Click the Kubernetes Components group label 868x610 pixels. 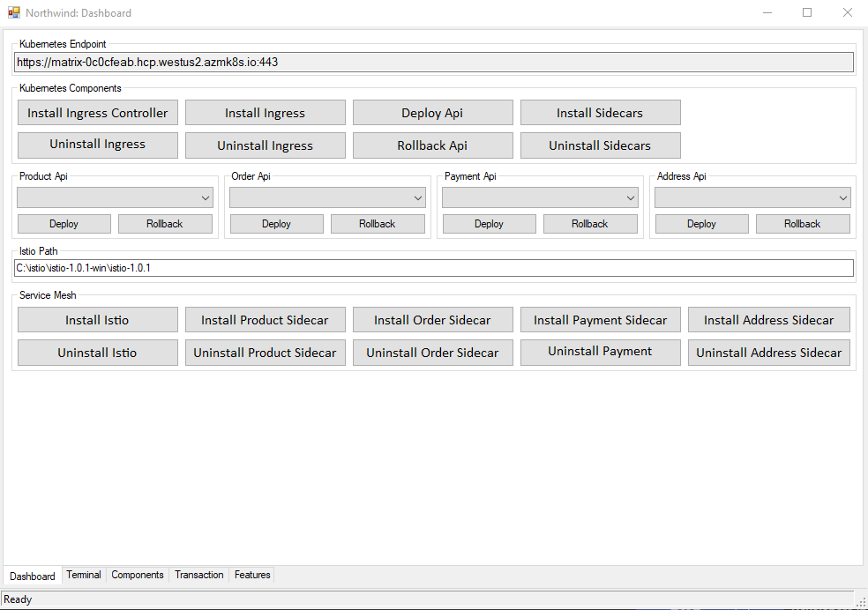click(x=71, y=88)
